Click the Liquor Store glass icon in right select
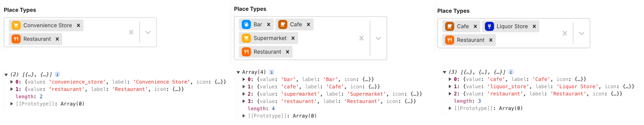This screenshot has width=644, height=125. 489,26
